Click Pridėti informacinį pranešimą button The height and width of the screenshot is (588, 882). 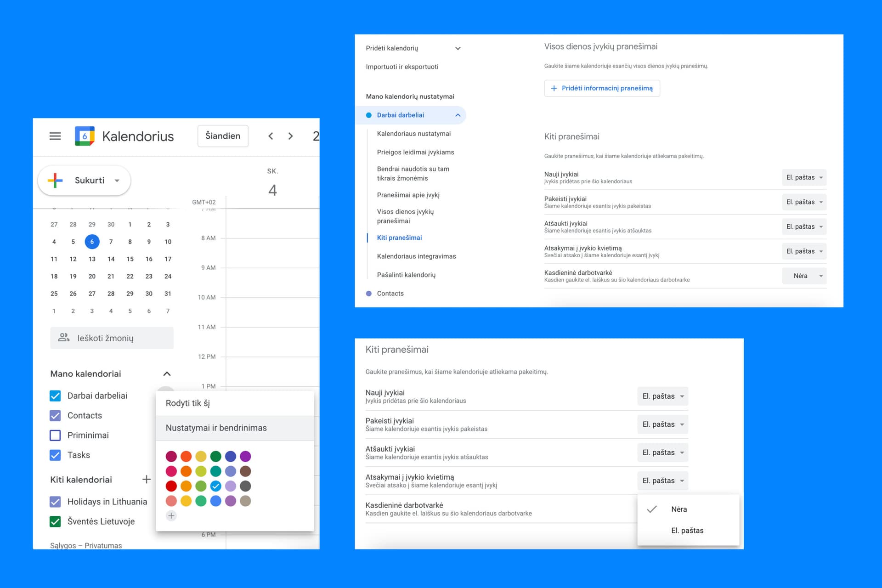click(602, 88)
